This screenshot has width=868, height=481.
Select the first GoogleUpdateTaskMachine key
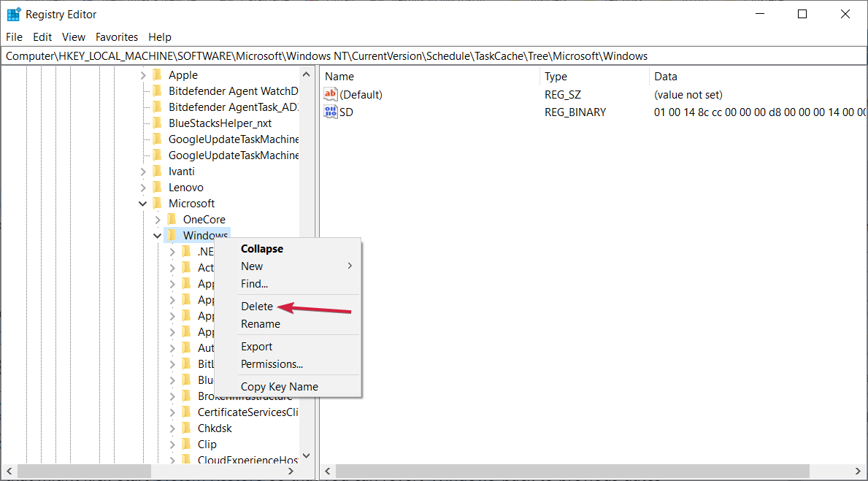[233, 139]
